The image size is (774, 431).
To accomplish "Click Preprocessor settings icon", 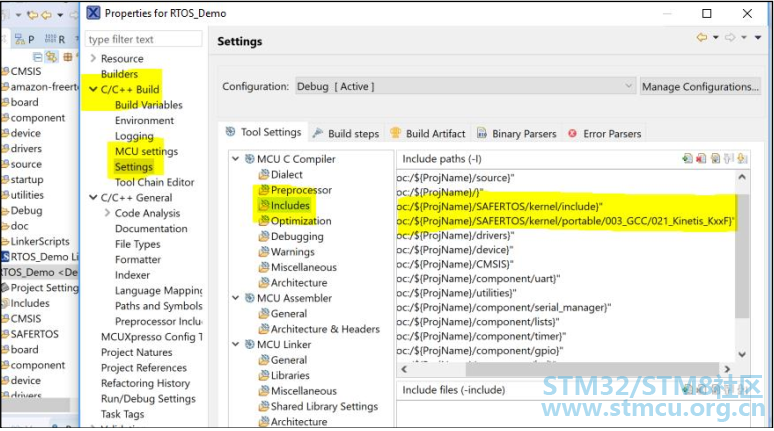I will click(264, 190).
